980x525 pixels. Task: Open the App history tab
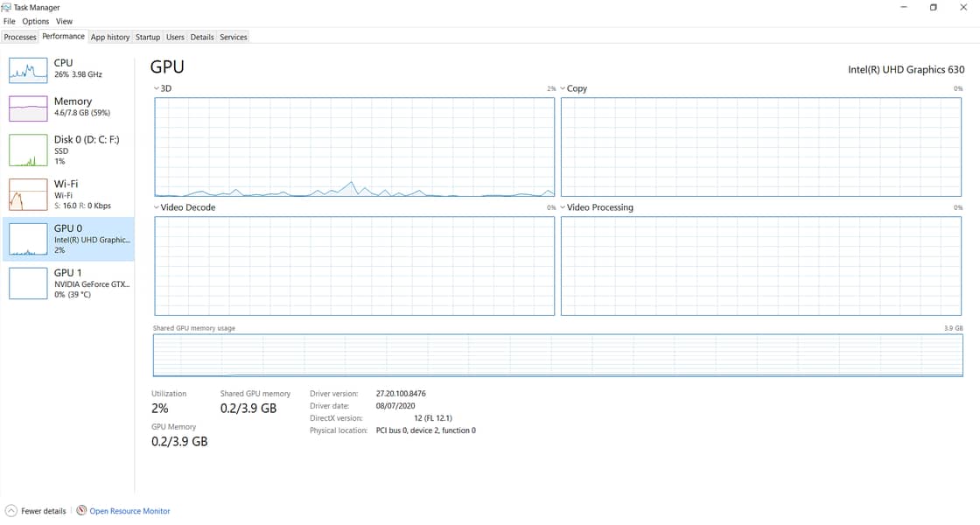click(x=110, y=37)
